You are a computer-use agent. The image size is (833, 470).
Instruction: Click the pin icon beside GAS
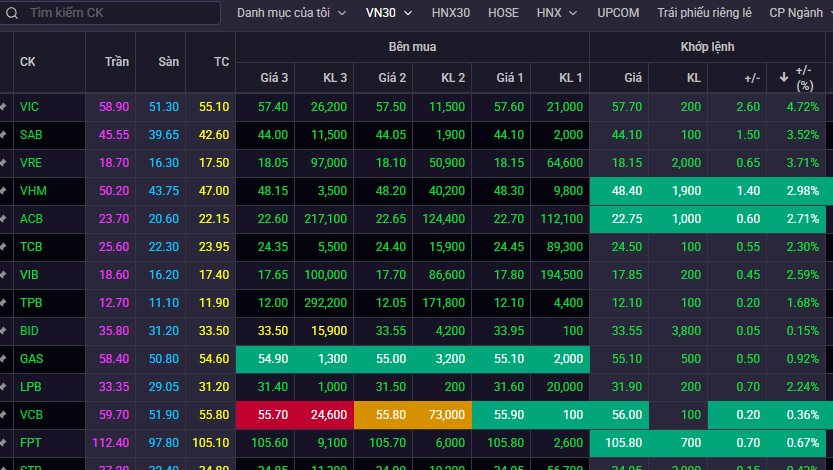pyautogui.click(x=4, y=358)
